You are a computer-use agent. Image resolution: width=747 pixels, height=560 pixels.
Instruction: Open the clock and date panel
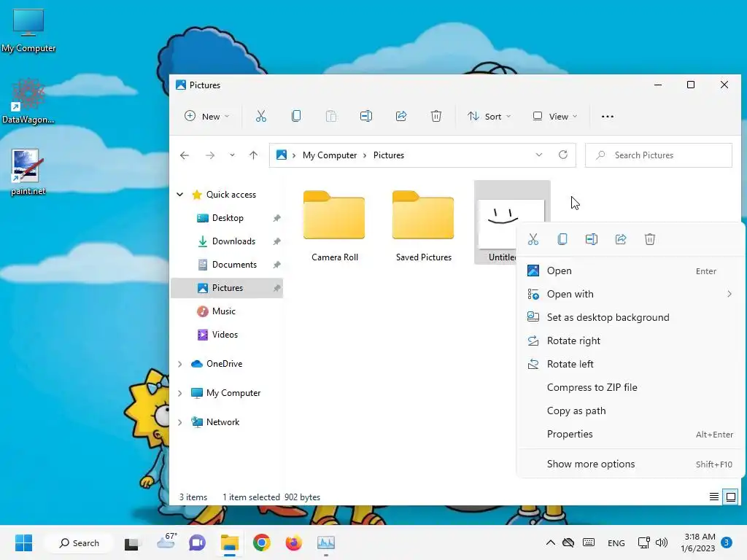(698, 542)
